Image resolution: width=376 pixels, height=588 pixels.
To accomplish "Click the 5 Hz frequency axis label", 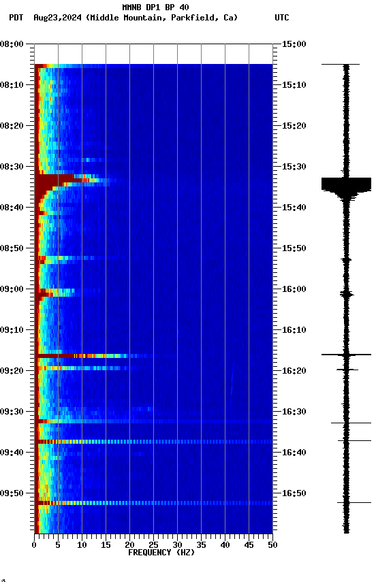I will tap(58, 545).
